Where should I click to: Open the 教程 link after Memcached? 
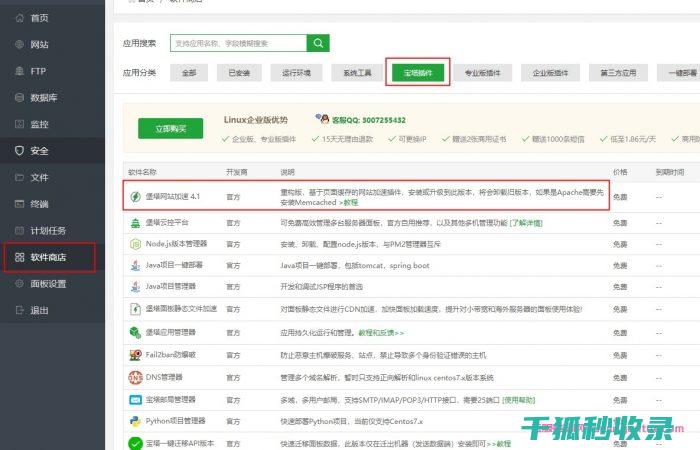point(349,203)
